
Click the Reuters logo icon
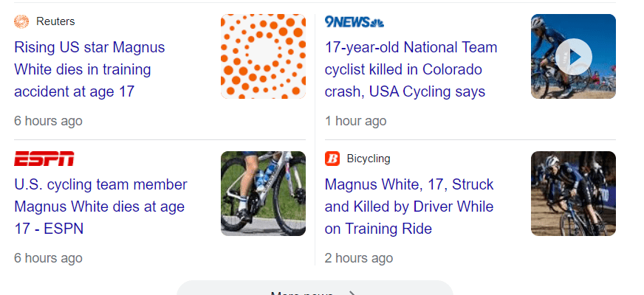click(21, 21)
